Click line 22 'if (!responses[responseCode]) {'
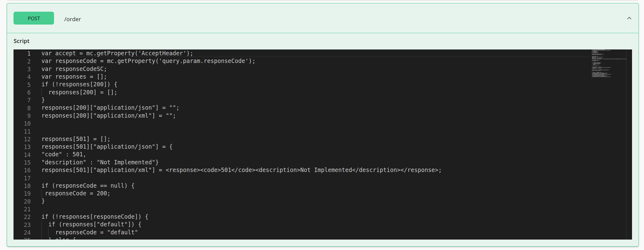 (x=95, y=217)
